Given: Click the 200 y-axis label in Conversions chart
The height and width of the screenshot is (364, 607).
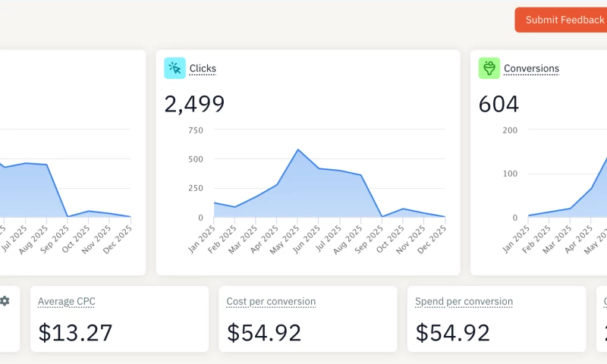Looking at the screenshot, I should point(510,130).
